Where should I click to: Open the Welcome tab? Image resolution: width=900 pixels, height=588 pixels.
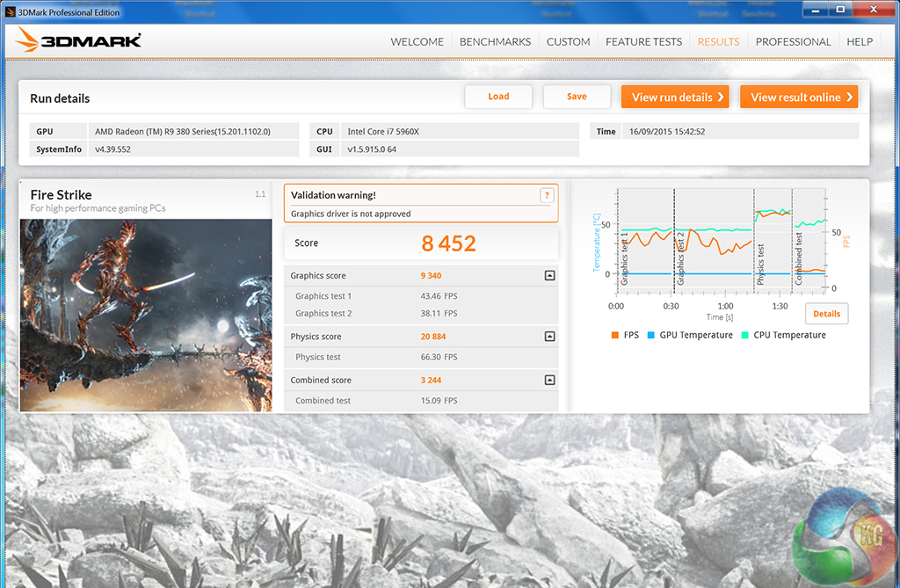click(x=417, y=41)
